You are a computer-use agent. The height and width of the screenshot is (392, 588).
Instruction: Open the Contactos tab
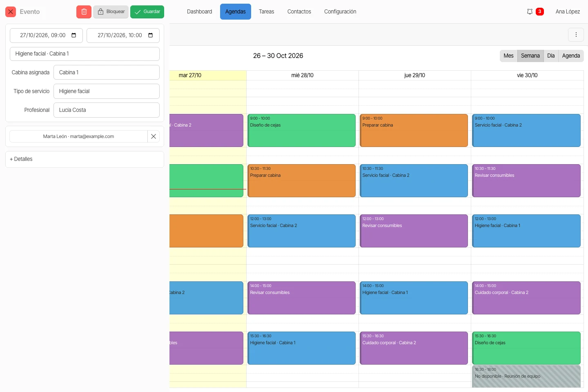coord(299,12)
